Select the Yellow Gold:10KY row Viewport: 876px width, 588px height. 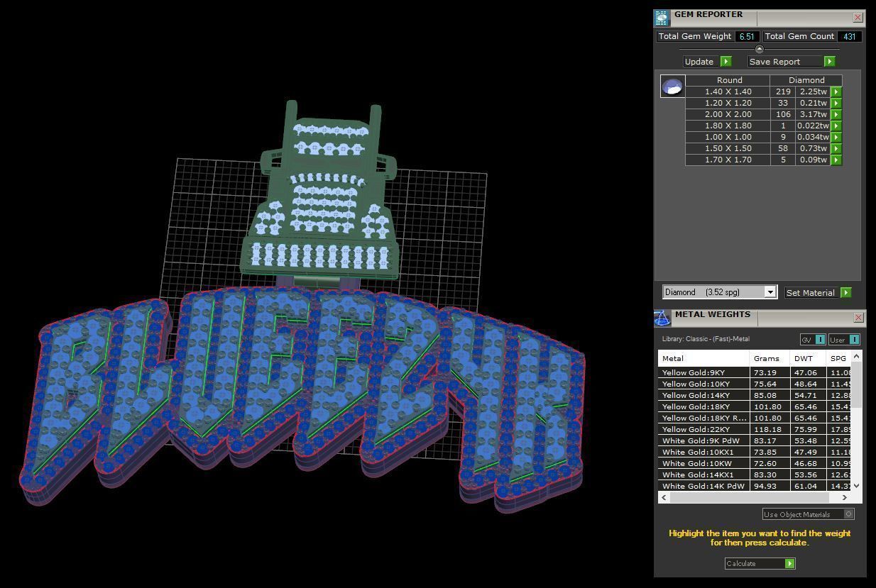click(x=755, y=384)
